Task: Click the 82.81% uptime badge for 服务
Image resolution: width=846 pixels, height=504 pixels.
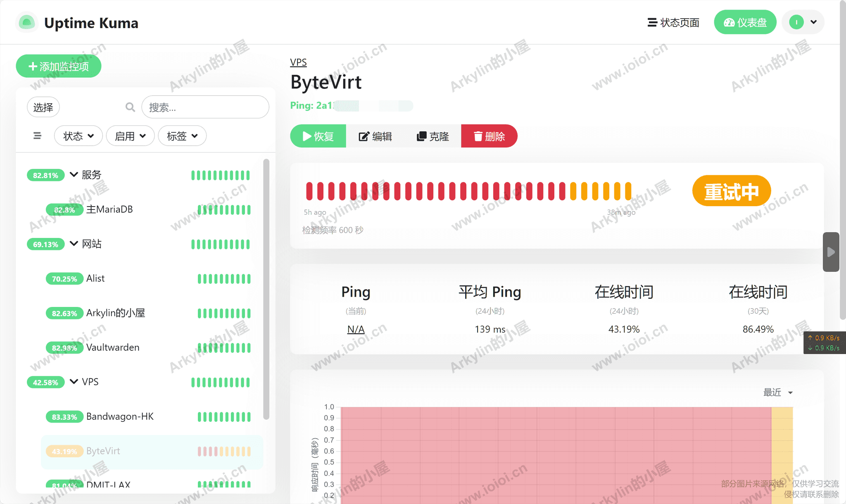Action: (x=46, y=175)
